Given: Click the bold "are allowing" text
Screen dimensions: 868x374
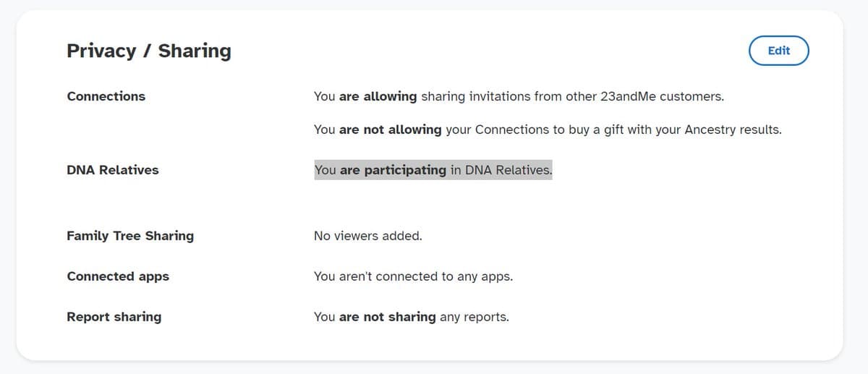Looking at the screenshot, I should pos(378,96).
